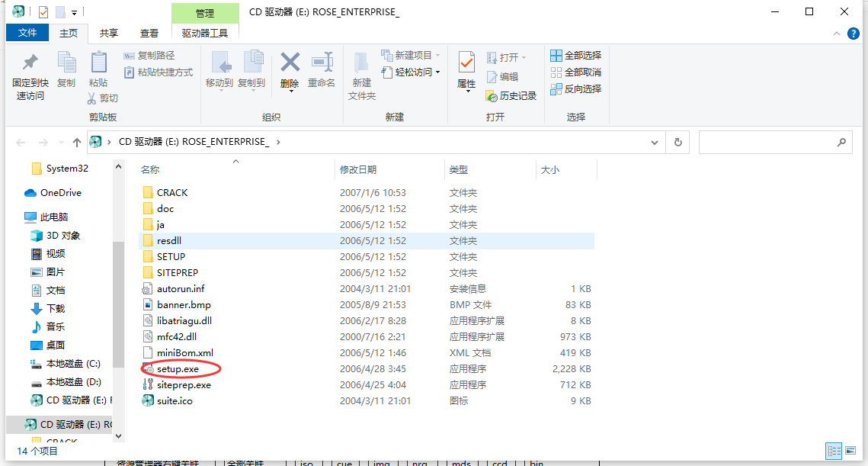Click the address bar path text
This screenshot has height=466, width=868.
[194, 142]
